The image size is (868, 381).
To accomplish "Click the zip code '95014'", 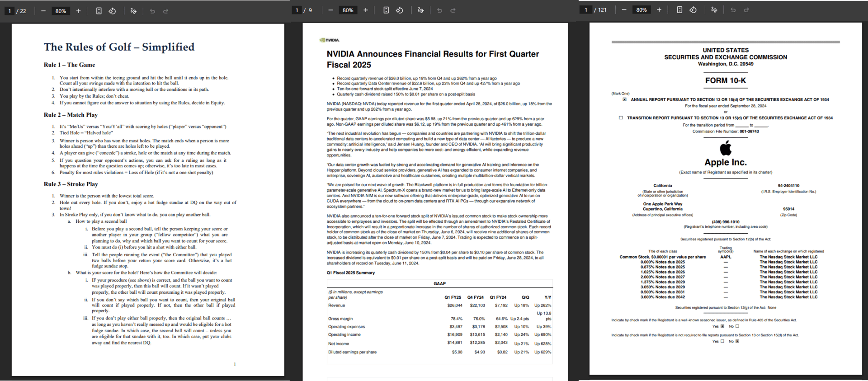I will tap(788, 209).
